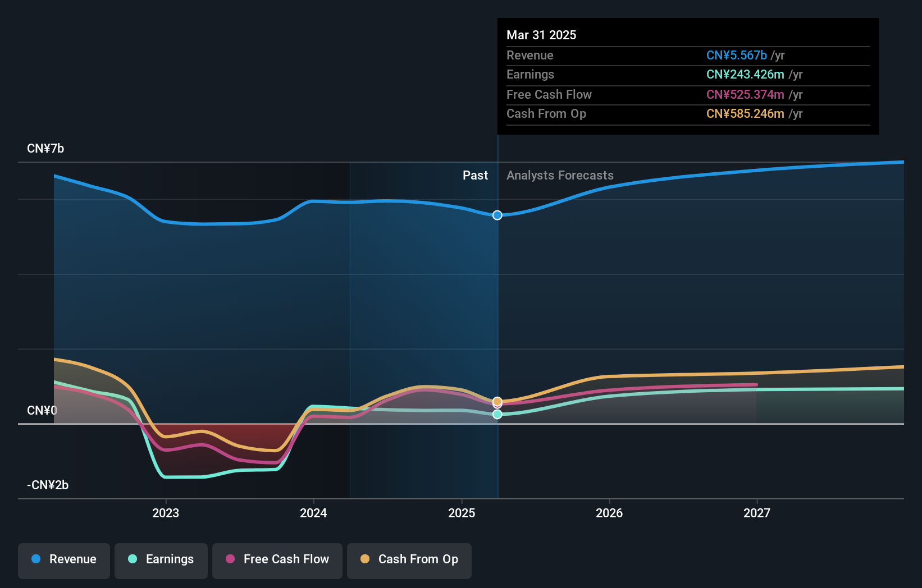Viewport: 922px width, 588px height.
Task: Click the Cash From Op label in tooltip
Action: click(546, 114)
